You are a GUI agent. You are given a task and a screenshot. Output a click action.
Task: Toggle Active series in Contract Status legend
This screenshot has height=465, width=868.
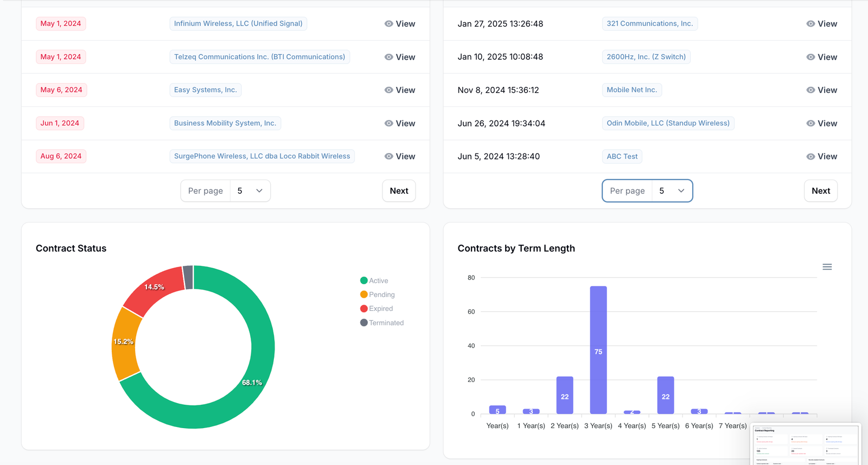378,281
